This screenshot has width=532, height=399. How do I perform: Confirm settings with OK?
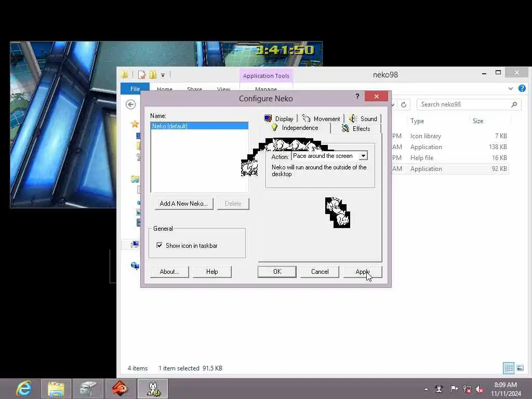pos(277,272)
